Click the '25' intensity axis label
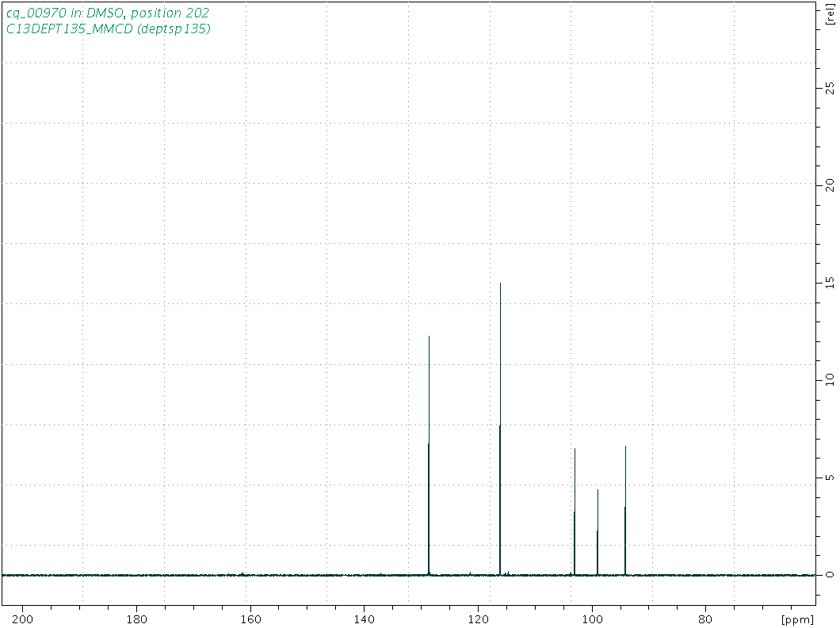The image size is (840, 628). point(830,89)
